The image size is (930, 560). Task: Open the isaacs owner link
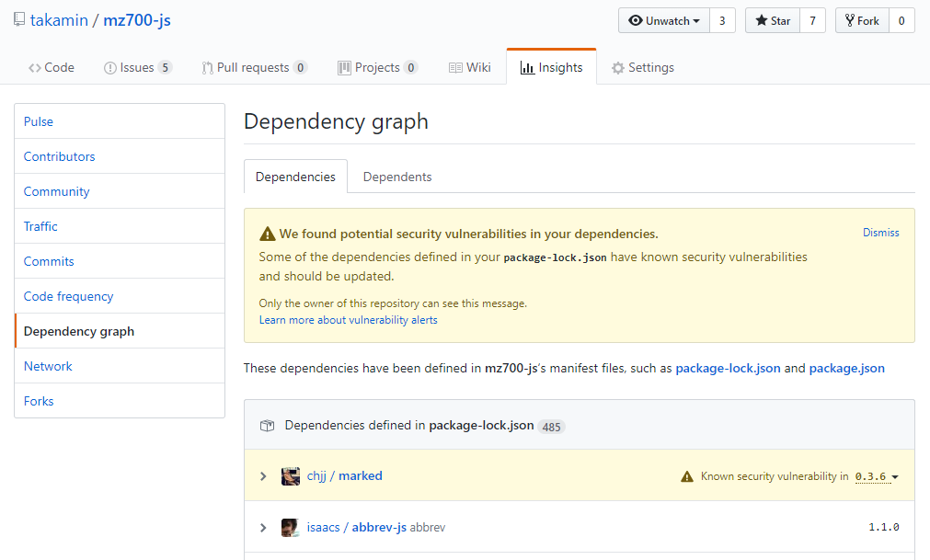[x=323, y=528]
